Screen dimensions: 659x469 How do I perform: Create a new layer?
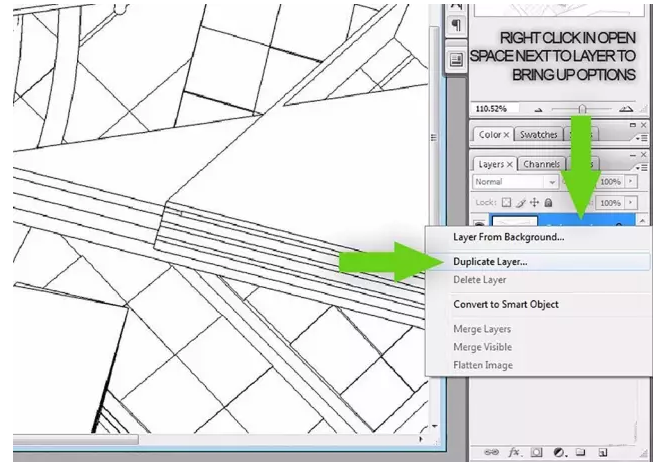tap(603, 453)
